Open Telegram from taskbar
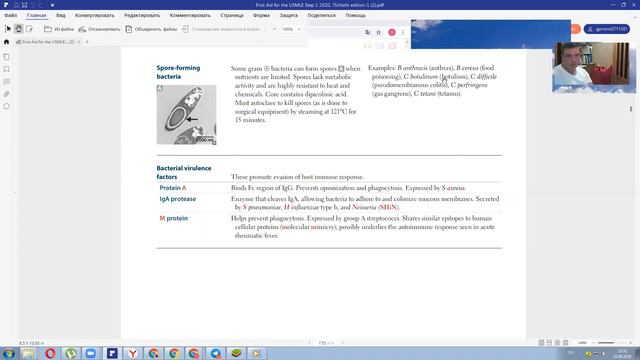 [216, 353]
